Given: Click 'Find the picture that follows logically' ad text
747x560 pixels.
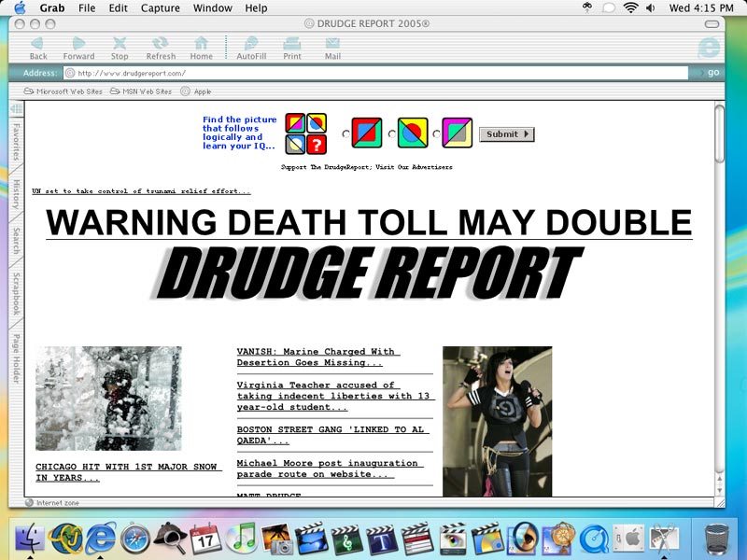Looking at the screenshot, I should point(239,133).
